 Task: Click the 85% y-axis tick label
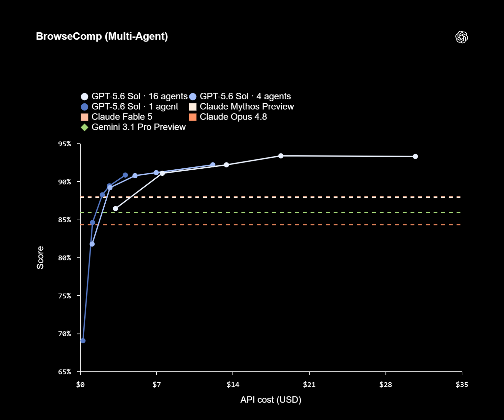click(x=65, y=220)
